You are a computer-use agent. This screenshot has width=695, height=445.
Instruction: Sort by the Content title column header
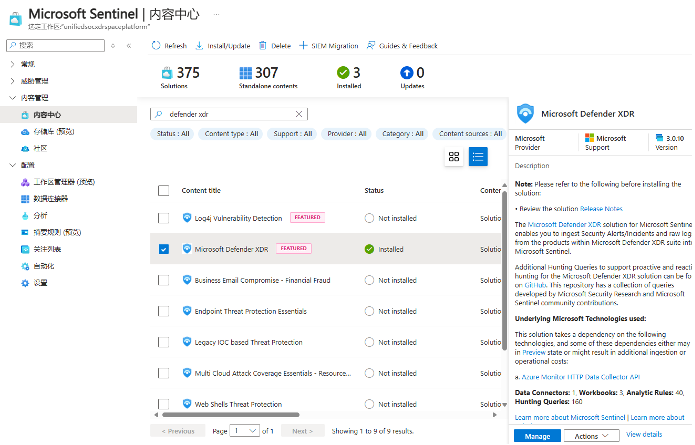[201, 191]
